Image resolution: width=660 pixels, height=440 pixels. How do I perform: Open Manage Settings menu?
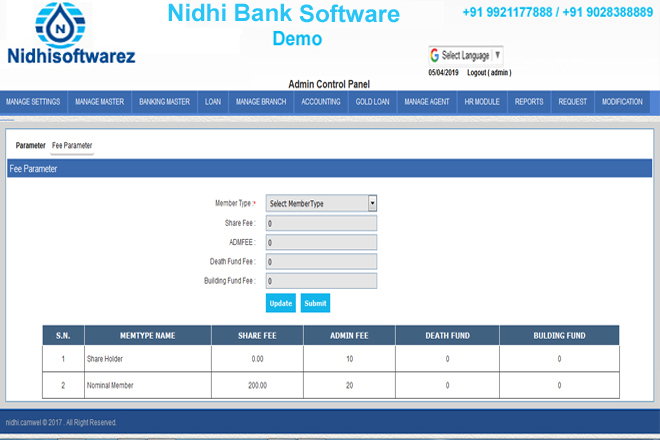(x=33, y=102)
